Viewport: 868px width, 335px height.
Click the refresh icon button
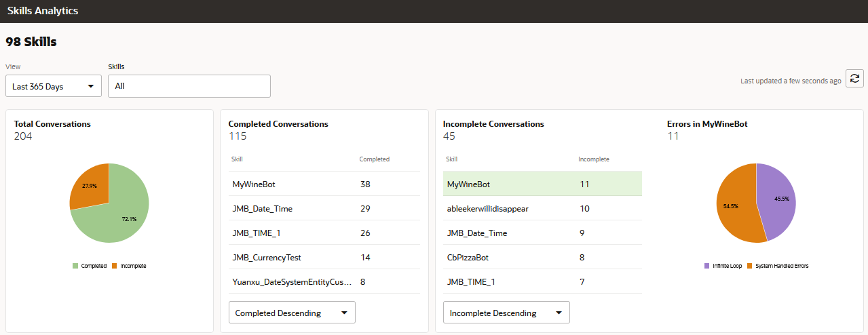(x=854, y=78)
